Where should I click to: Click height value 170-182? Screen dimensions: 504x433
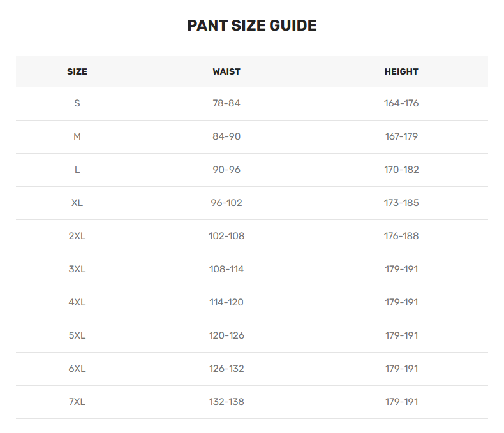tap(401, 170)
